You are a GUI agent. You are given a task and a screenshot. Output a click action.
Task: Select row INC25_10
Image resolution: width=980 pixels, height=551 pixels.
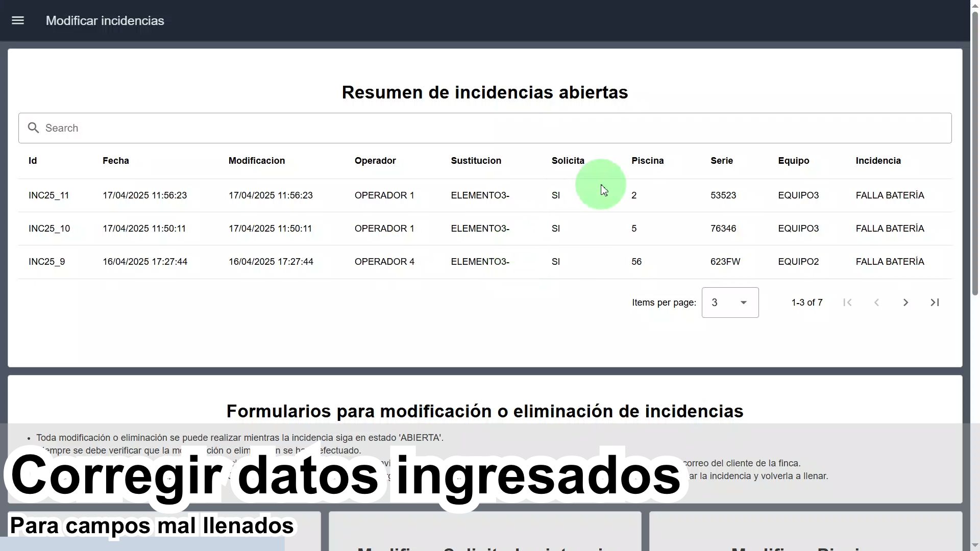click(x=49, y=229)
